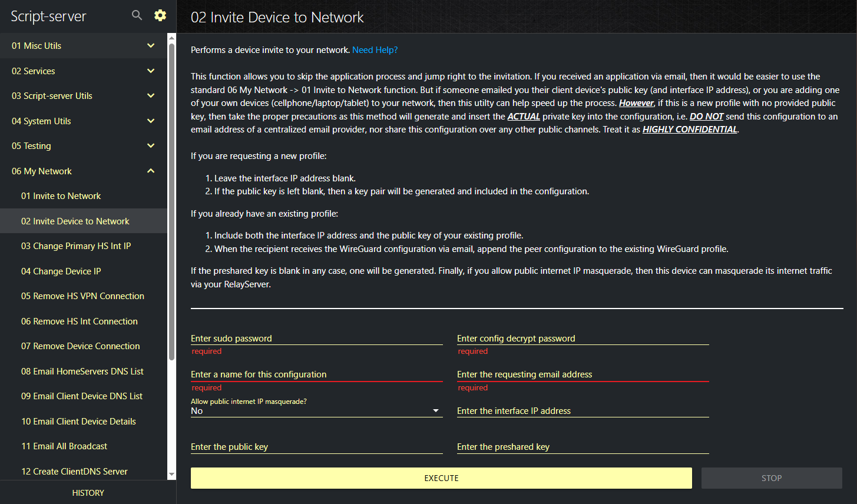Open 03 Change Primary HS Int IP
This screenshot has width=857, height=504.
(x=76, y=246)
